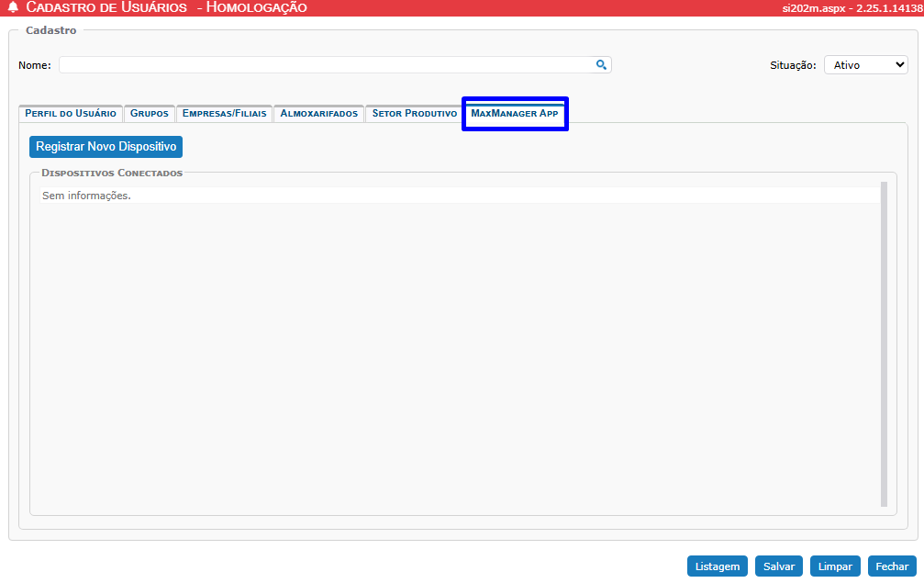Screen dimensions: 924x583
Task: Open the Situação dropdown
Action: (x=865, y=65)
